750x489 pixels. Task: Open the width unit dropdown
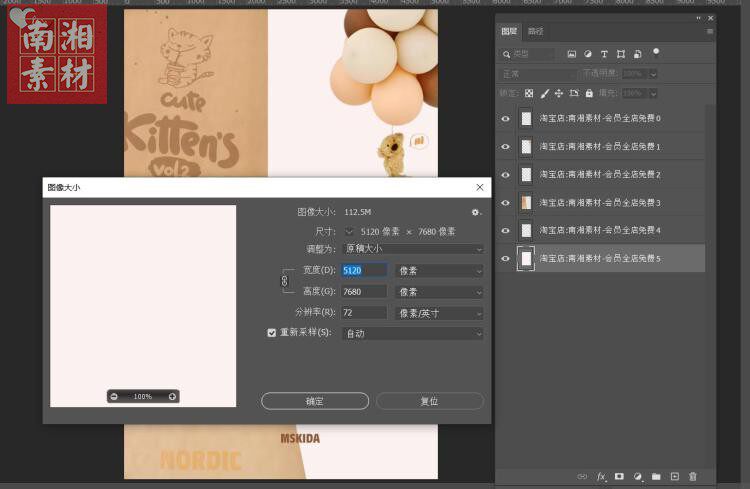pos(439,271)
